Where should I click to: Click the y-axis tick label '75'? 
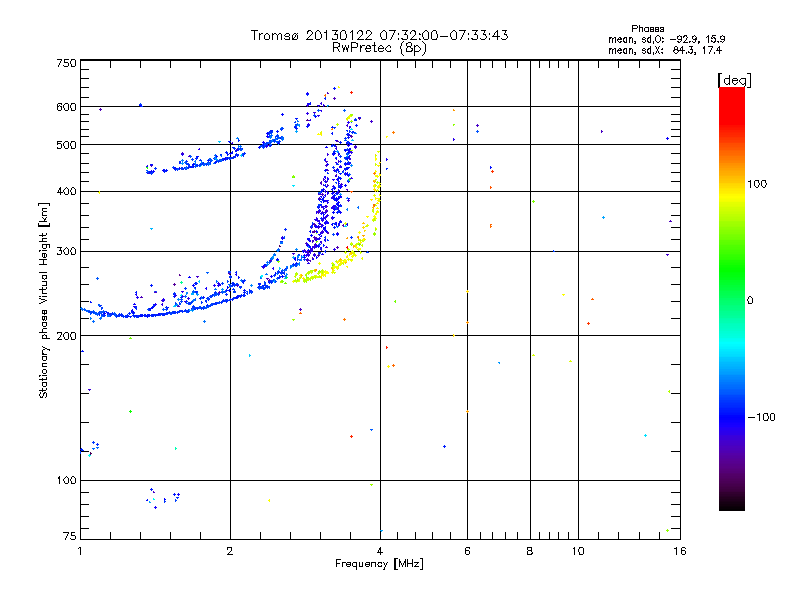[x=70, y=536]
